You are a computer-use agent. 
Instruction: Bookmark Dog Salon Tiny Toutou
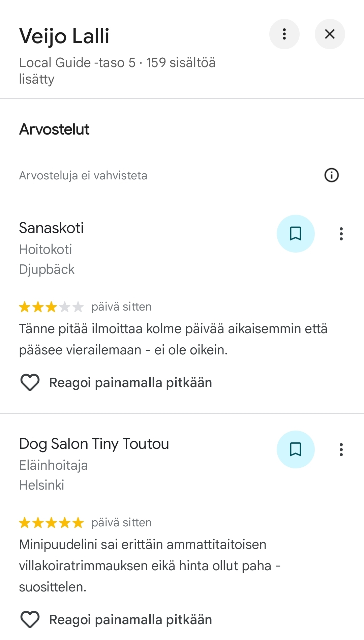(296, 449)
